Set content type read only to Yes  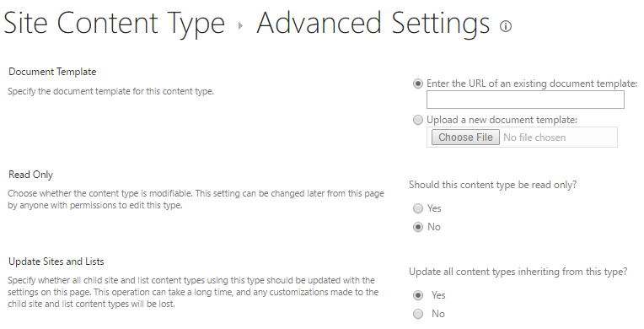pyautogui.click(x=418, y=208)
